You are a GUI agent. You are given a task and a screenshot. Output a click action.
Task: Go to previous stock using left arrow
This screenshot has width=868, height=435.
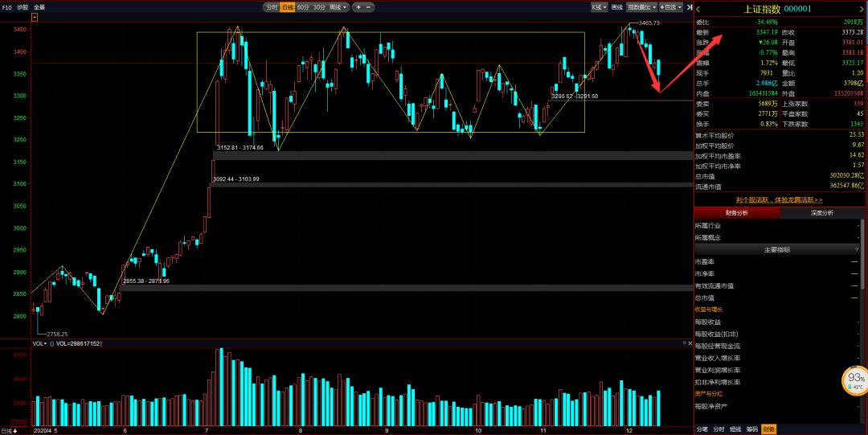[699, 9]
